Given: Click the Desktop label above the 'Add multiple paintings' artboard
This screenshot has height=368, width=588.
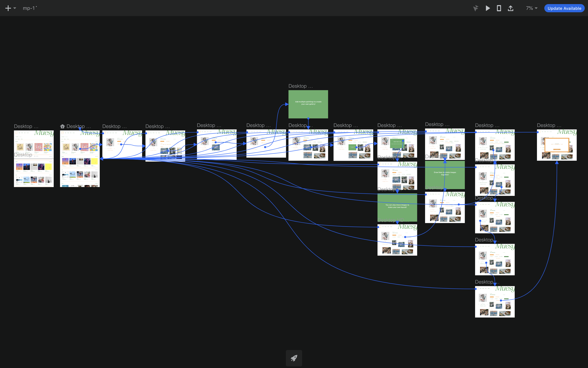Looking at the screenshot, I should 300,86.
